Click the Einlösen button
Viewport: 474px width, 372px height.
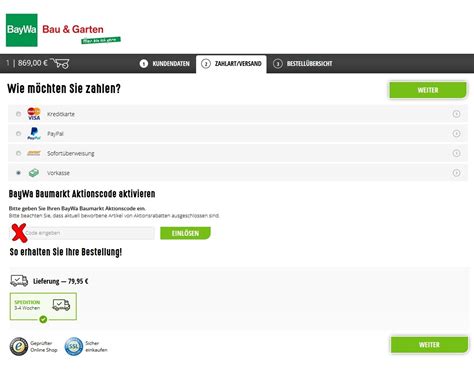185,233
